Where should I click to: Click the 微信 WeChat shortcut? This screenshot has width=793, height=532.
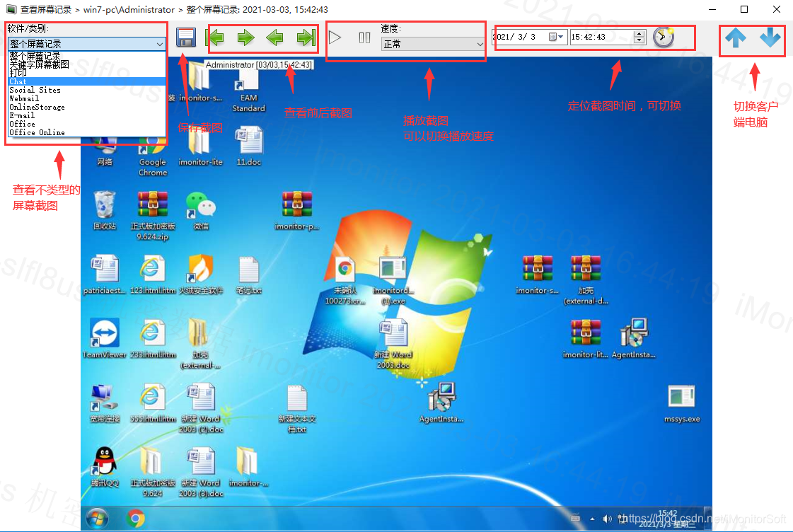(201, 210)
